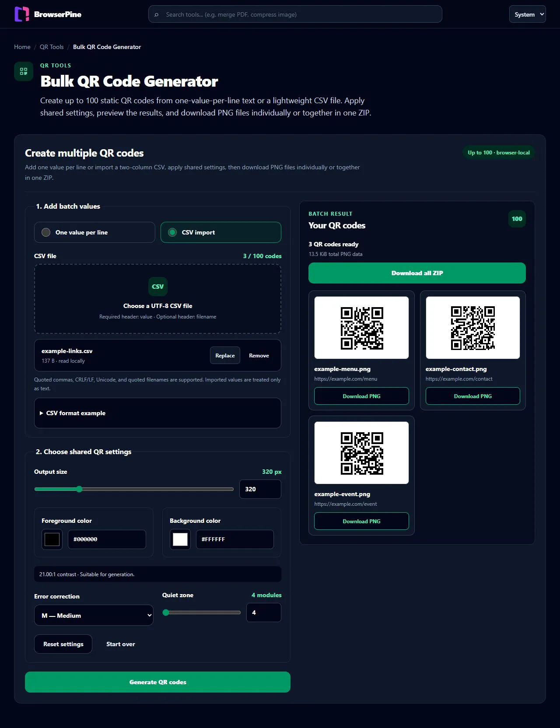Click the '3 QR codes ready' status text
The image size is (560, 728).
(333, 244)
